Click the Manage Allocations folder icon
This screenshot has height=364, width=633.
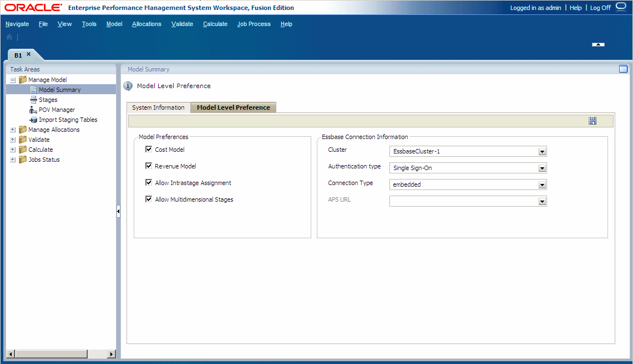click(x=22, y=129)
